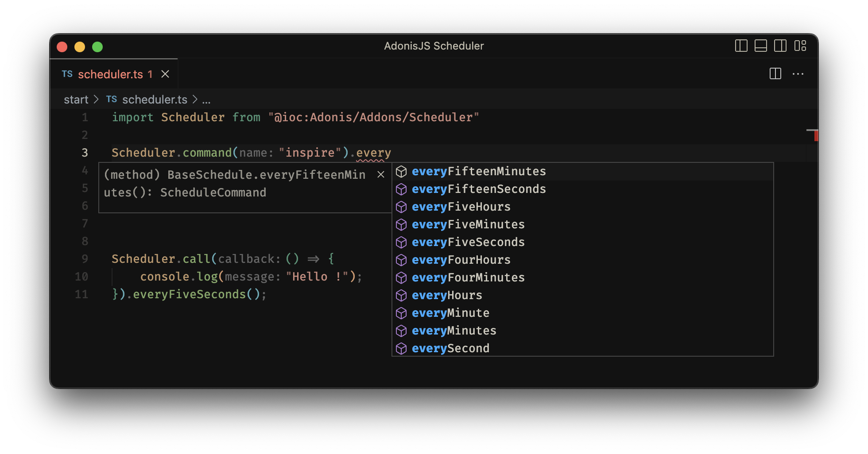Click 'Scheduler.call' on line 9

[x=161, y=259]
